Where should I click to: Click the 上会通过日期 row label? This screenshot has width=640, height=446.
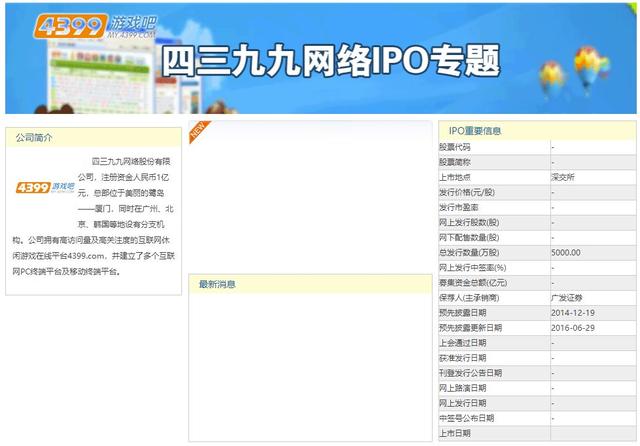click(463, 343)
